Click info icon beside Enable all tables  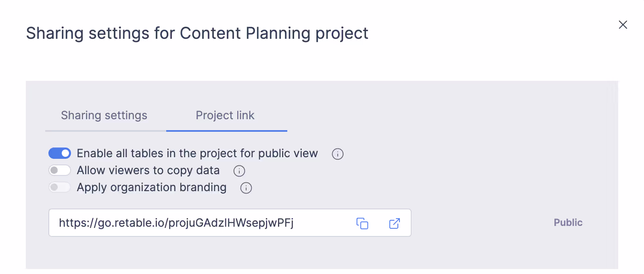(338, 154)
